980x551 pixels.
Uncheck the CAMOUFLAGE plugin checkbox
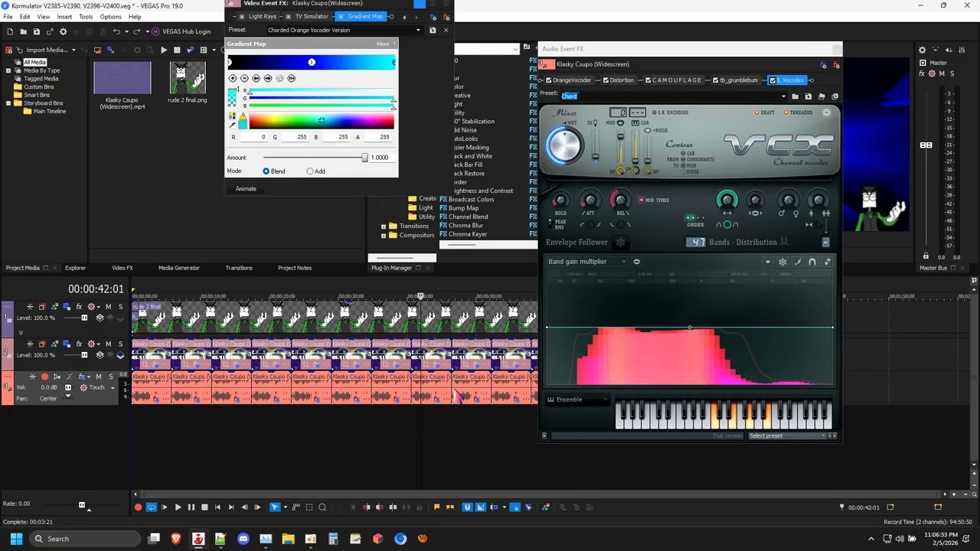click(648, 80)
